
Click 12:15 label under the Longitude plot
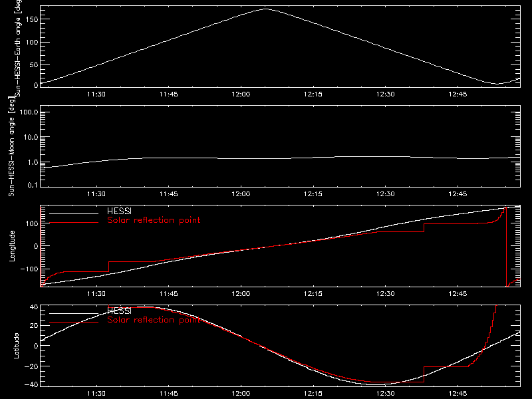[x=313, y=294]
